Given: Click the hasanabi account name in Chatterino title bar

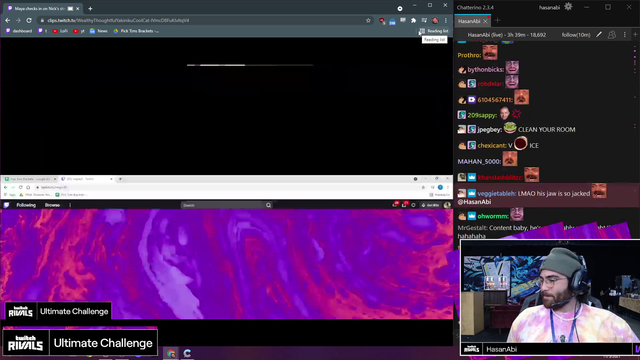Looking at the screenshot, I should click(x=549, y=7).
